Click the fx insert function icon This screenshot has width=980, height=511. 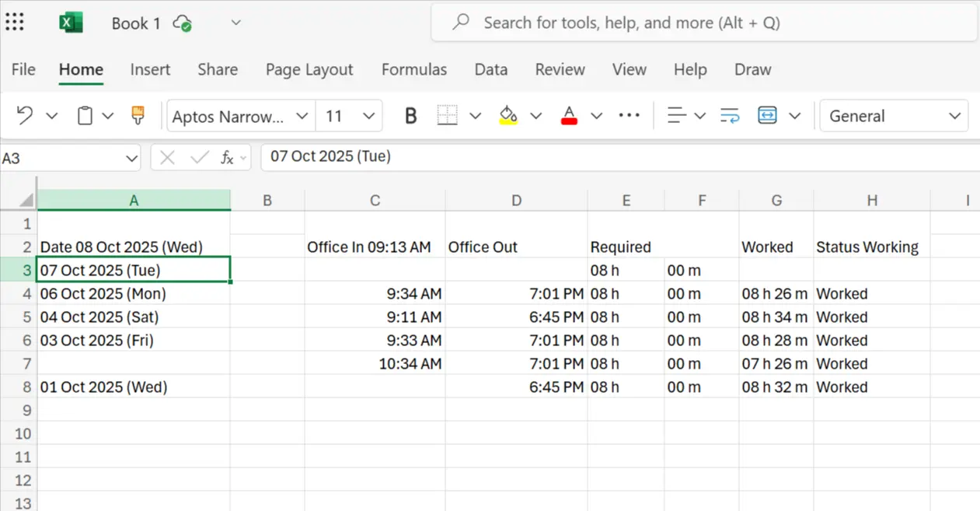[227, 158]
